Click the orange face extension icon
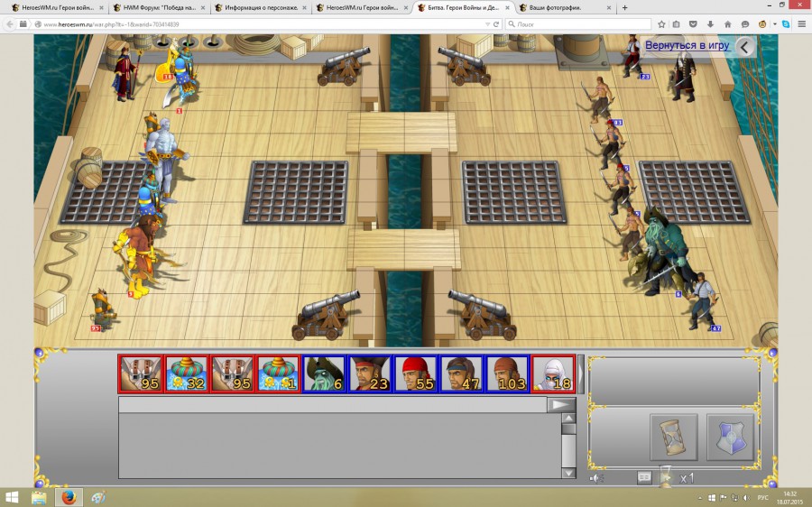 click(x=762, y=24)
